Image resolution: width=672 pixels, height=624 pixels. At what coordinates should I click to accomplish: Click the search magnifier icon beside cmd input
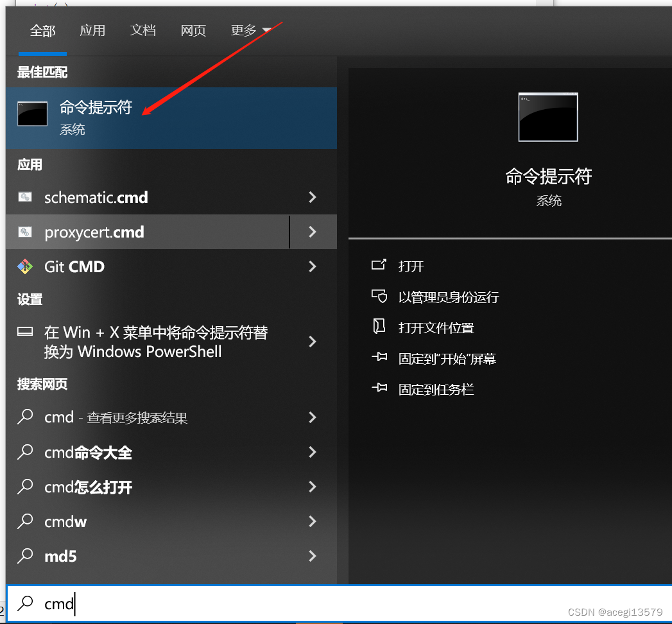pos(24,603)
